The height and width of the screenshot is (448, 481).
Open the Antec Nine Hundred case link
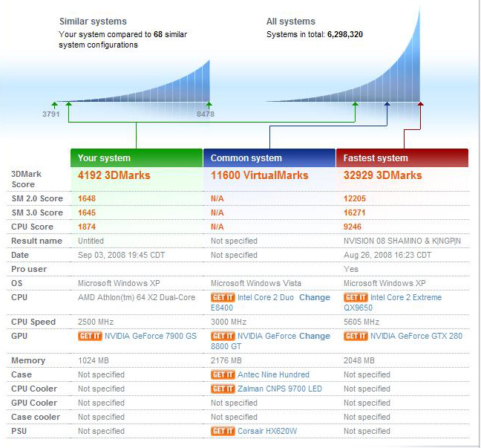point(273,374)
